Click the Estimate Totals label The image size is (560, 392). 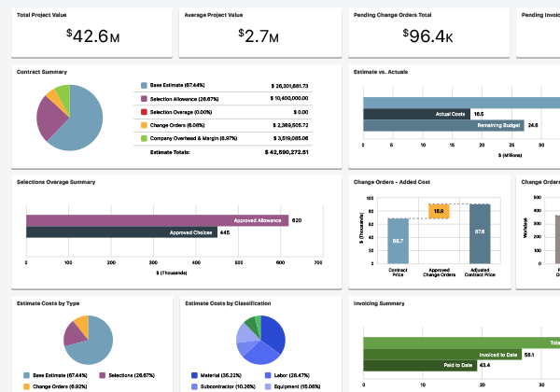tap(170, 152)
